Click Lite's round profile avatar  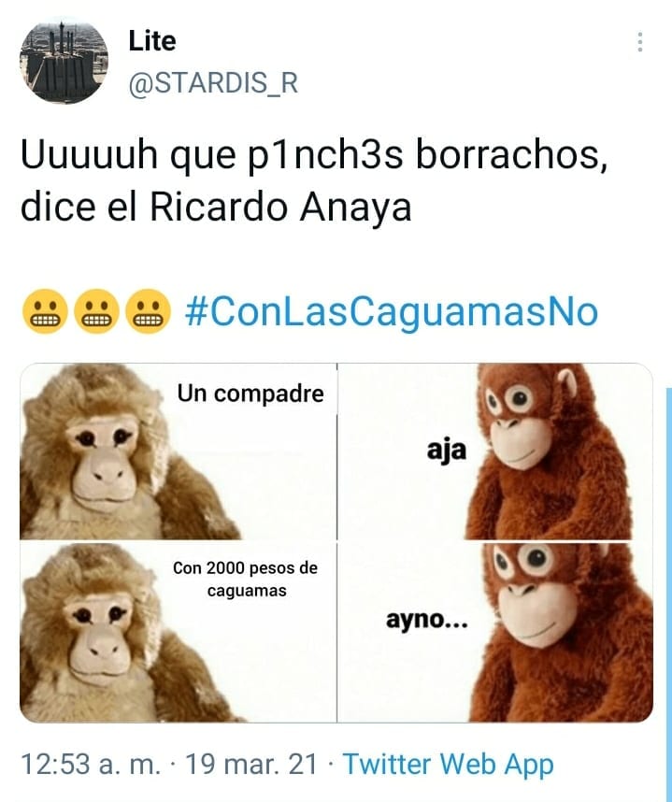tap(64, 61)
